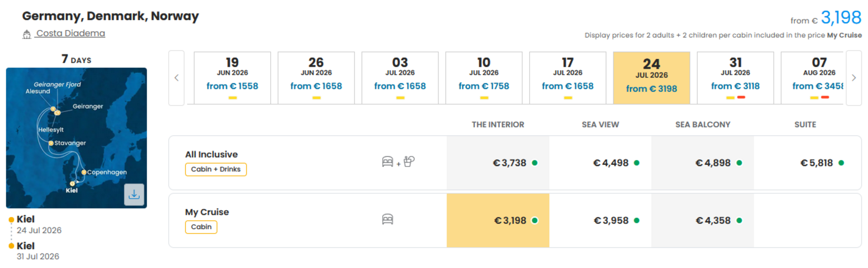Select My Cruise Sea Balcony fare €4,358
The height and width of the screenshot is (268, 868).
point(703,220)
